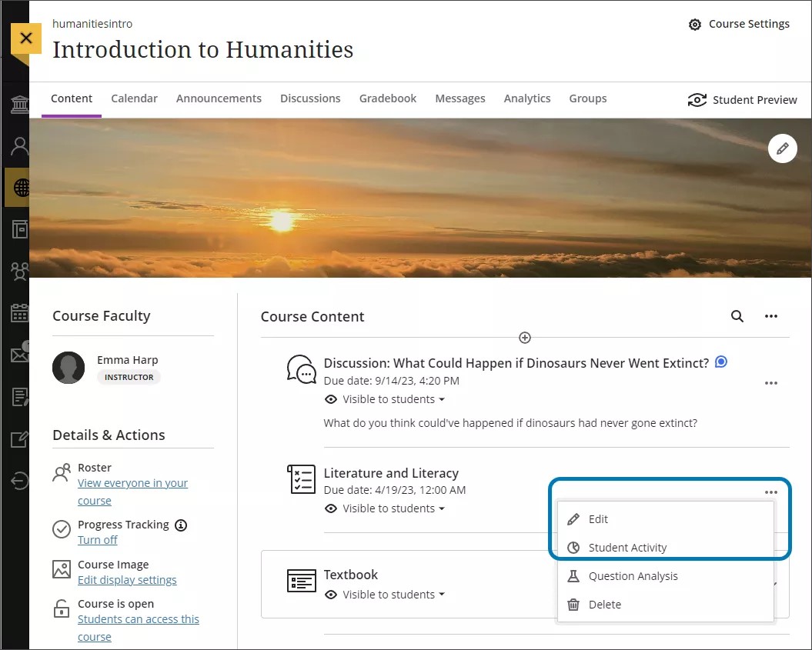Choose Question Analysis from the context menu
812x650 pixels.
(633, 575)
